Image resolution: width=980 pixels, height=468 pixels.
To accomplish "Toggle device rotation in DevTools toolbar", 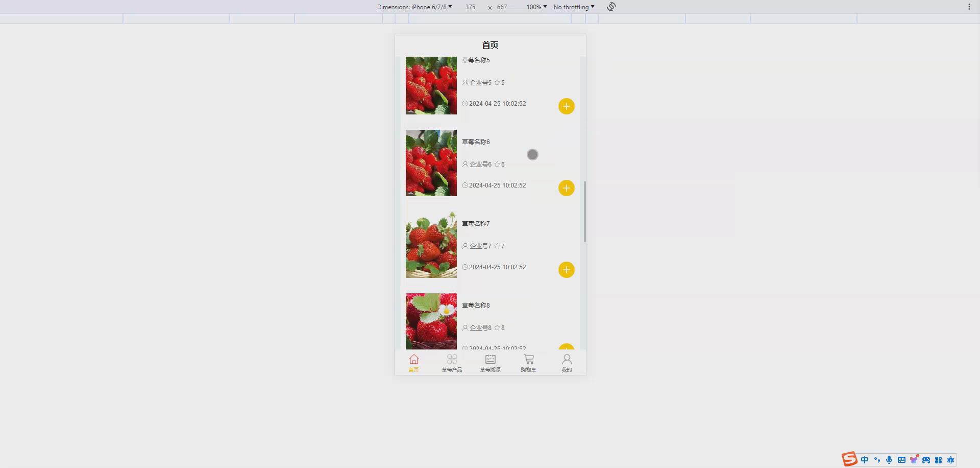I will pyautogui.click(x=610, y=7).
